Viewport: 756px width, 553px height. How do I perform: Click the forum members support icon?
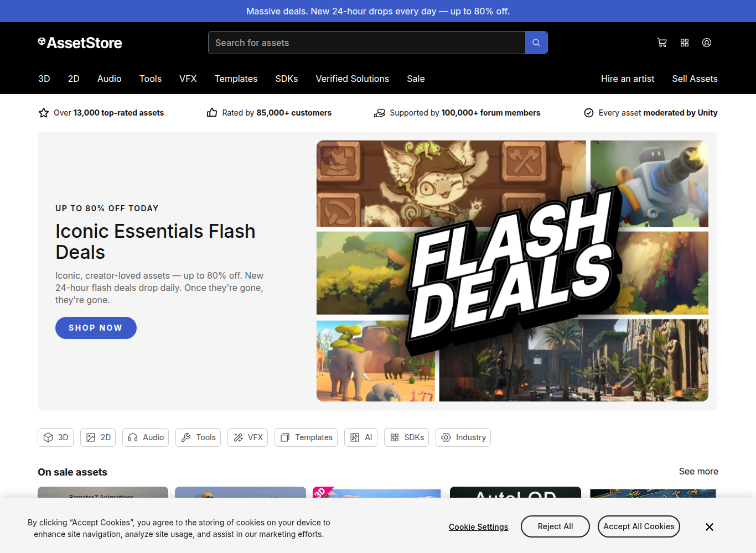(380, 113)
